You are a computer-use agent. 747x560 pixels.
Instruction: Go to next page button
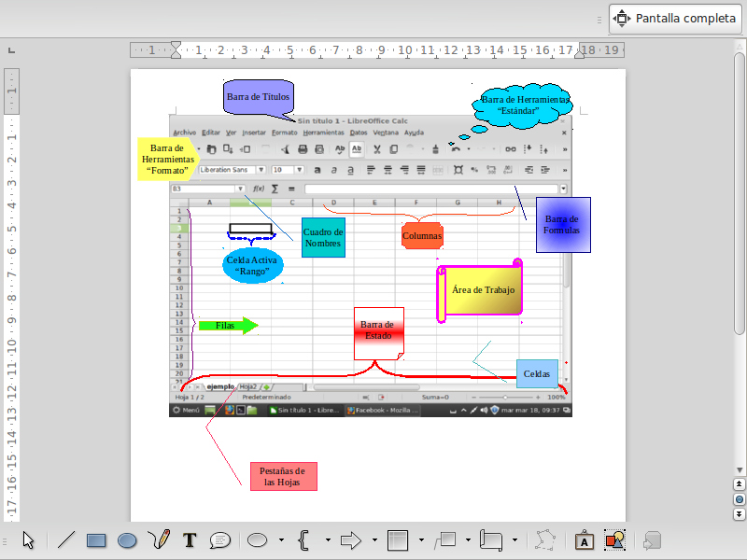click(739, 514)
